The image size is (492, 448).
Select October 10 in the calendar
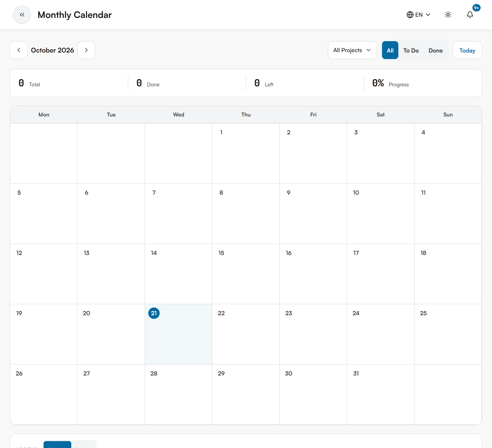click(380, 213)
